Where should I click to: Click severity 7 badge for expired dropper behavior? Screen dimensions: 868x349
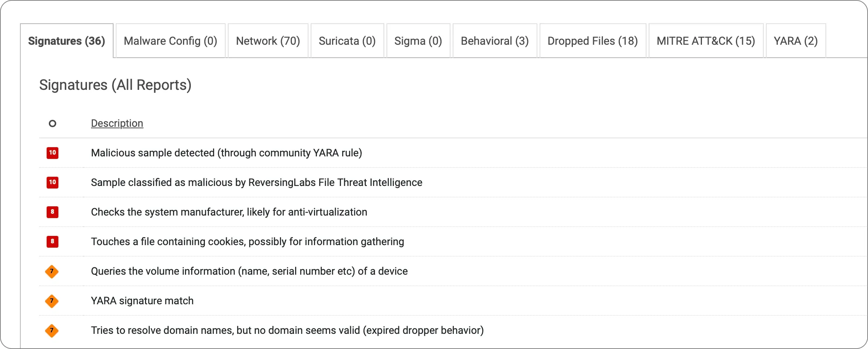click(52, 331)
